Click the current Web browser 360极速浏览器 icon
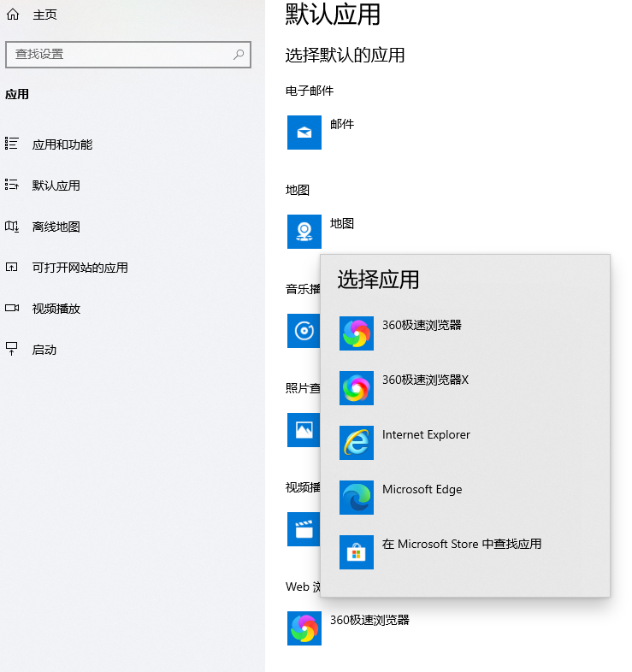 [x=304, y=628]
